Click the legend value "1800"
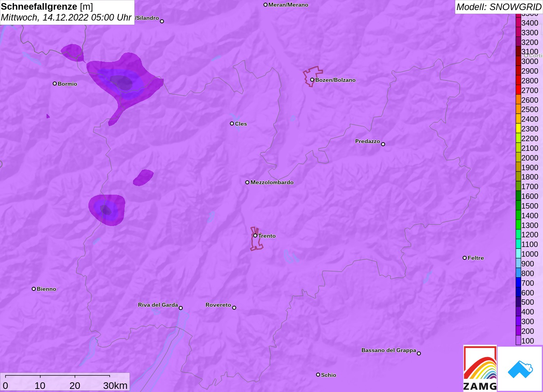The height and width of the screenshot is (392, 543). 530,177
